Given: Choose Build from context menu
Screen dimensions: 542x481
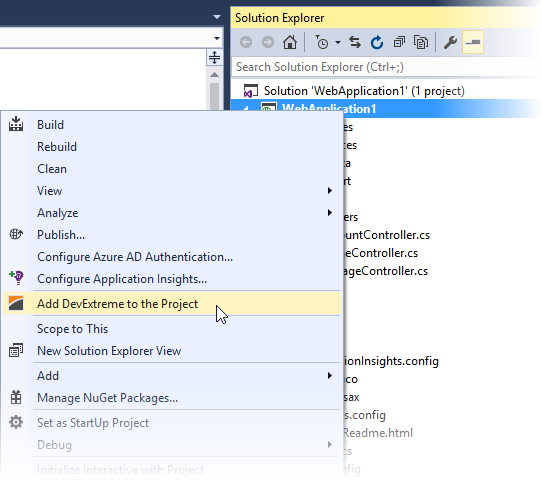Looking at the screenshot, I should (x=50, y=125).
